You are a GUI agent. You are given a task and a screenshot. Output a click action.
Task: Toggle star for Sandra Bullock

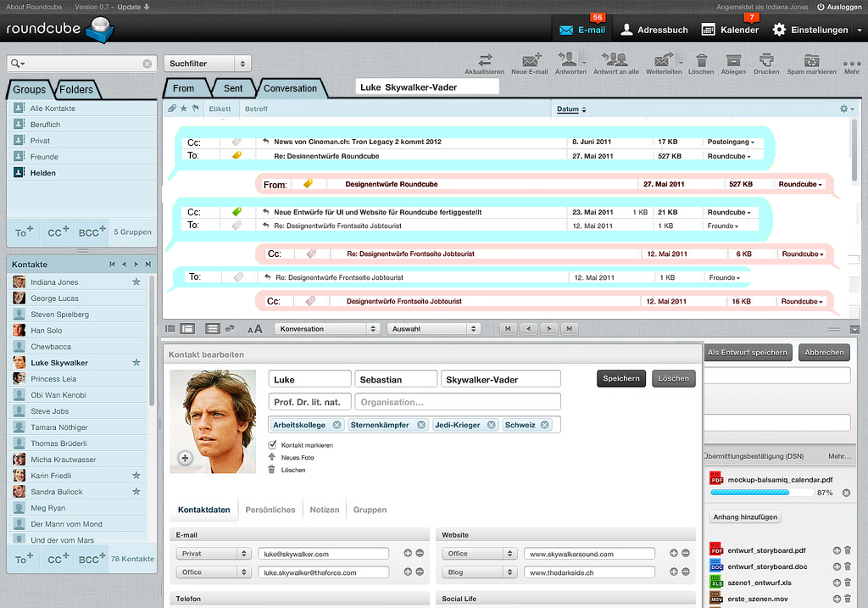coord(136,491)
